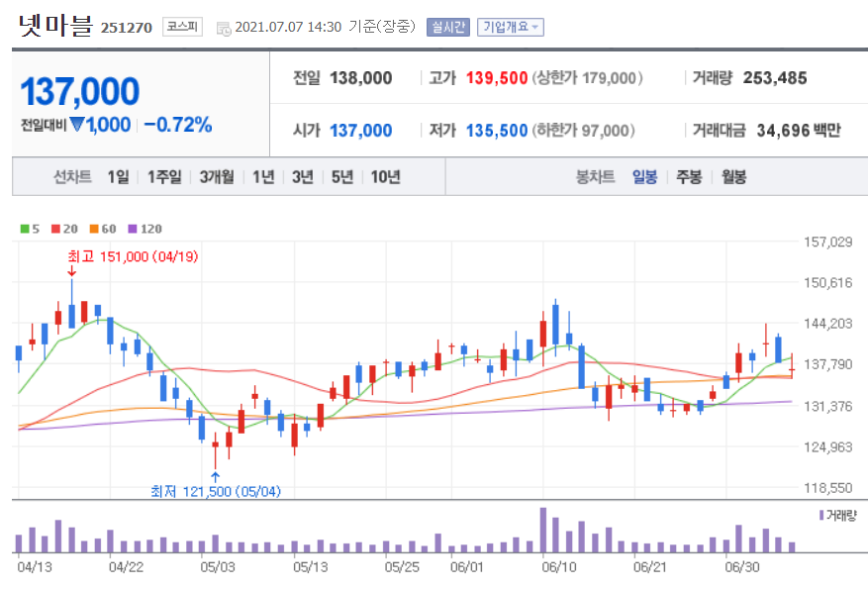The width and height of the screenshot is (868, 589).
Task: Click the 거래량 volume legend label
Action: (x=841, y=516)
